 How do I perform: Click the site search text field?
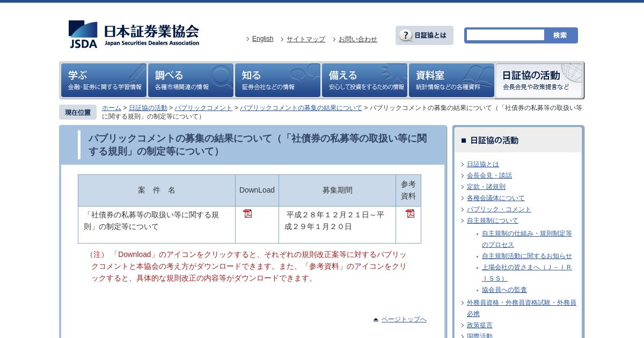pyautogui.click(x=506, y=35)
